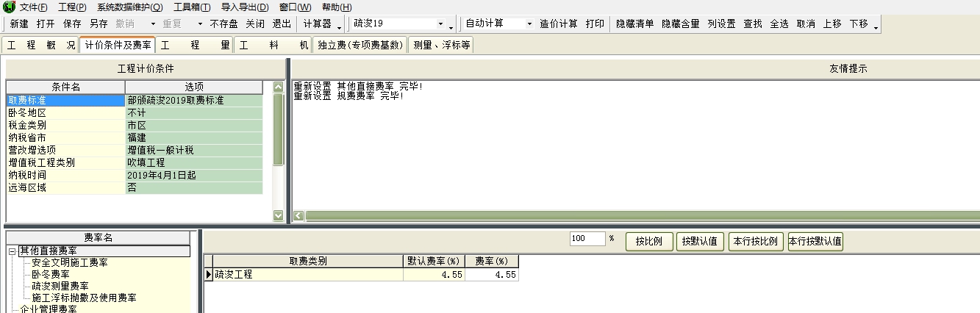This screenshot has width=980, height=313.
Task: Click 全选 in the toolbar
Action: [779, 24]
